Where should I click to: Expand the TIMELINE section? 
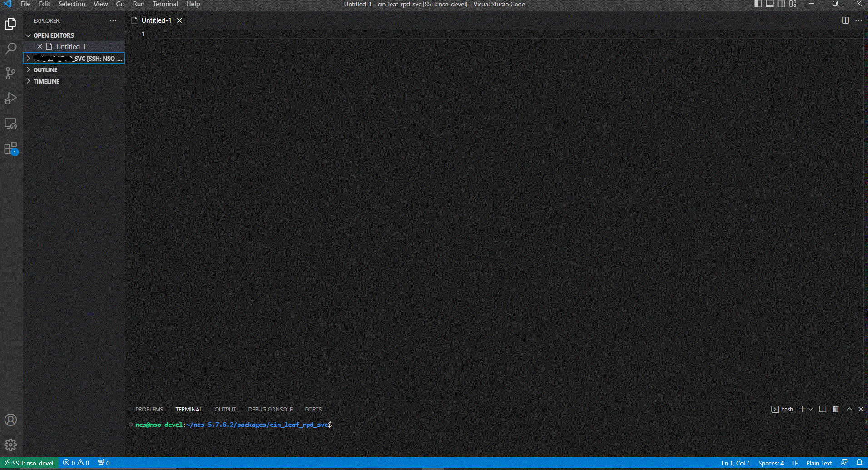tap(46, 81)
